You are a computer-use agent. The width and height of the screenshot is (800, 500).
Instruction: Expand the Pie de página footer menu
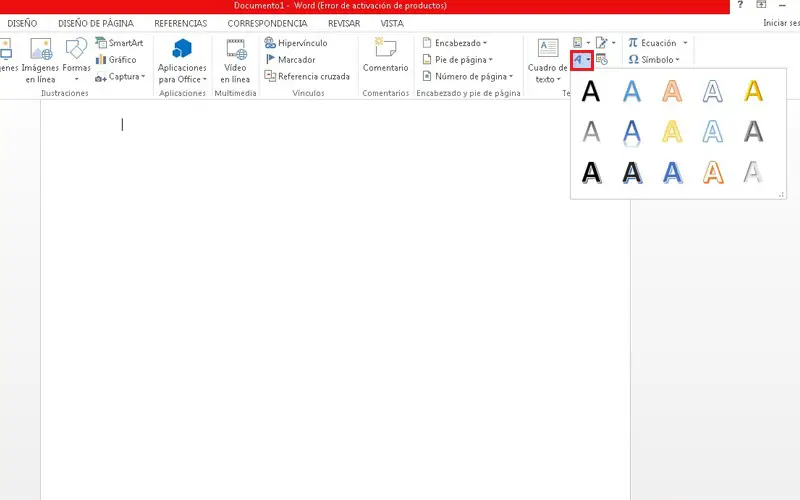coord(458,60)
